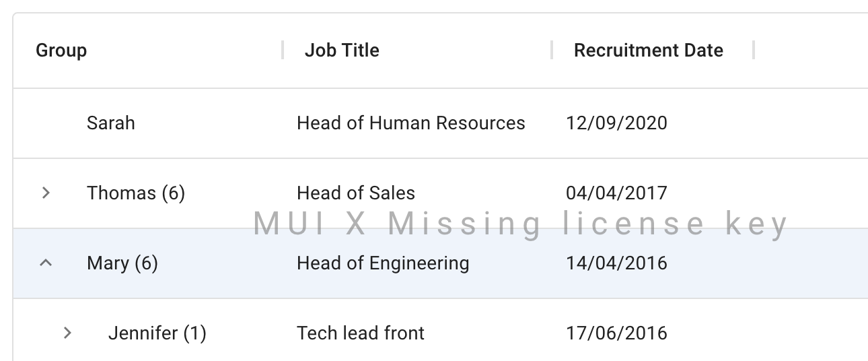Screen dimensions: 868x361
Task: Select the 12/09/2020 date cell
Action: 616,123
